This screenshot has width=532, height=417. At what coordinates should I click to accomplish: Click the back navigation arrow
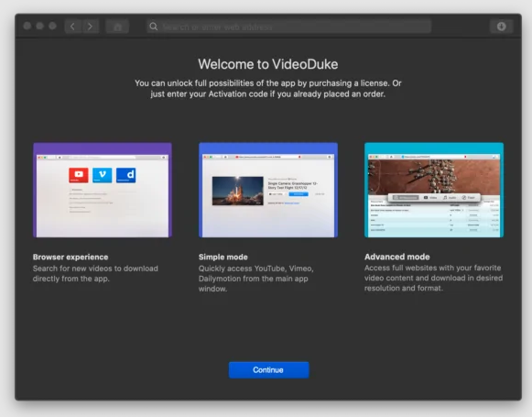tap(73, 27)
